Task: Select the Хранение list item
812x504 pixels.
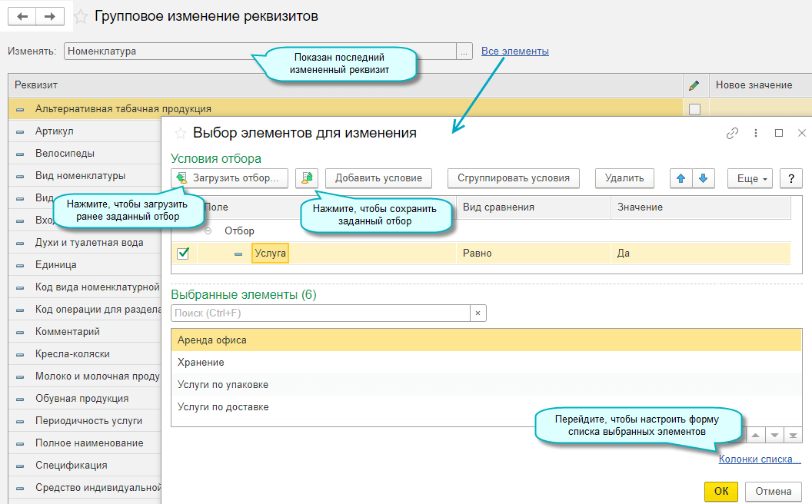Action: pos(201,362)
